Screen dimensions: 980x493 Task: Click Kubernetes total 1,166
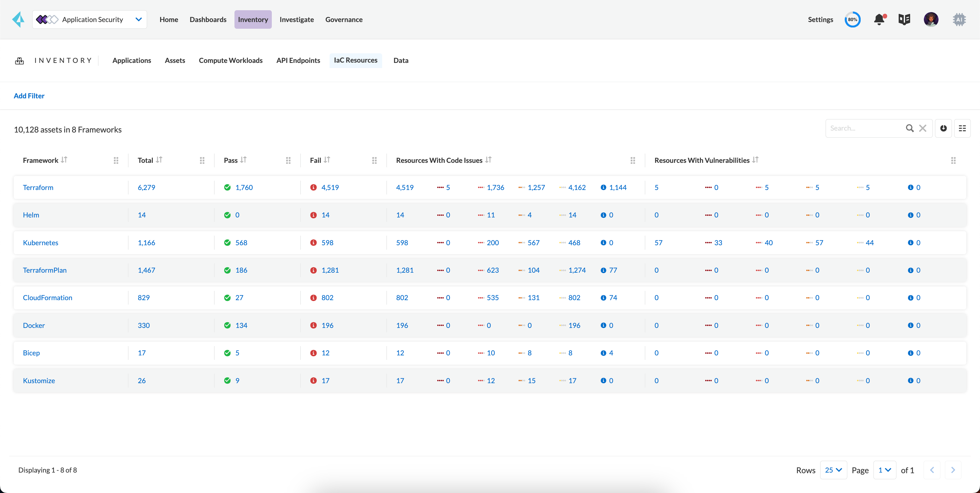pos(146,242)
